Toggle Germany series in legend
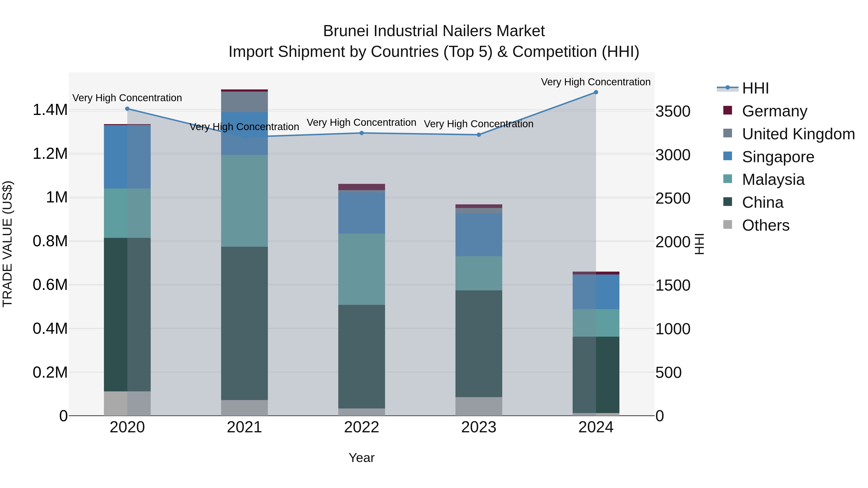Viewport: 868px width, 488px height. pos(765,111)
